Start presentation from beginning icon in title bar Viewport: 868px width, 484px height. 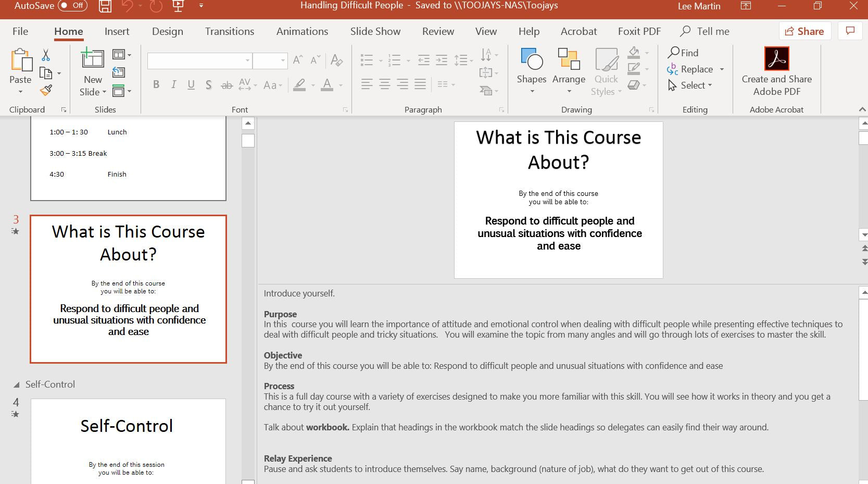coord(178,6)
